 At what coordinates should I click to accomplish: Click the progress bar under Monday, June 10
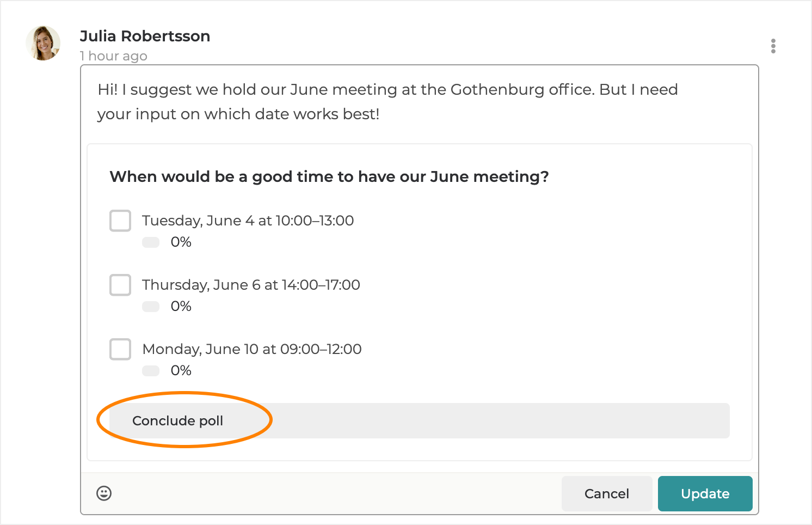(x=151, y=371)
